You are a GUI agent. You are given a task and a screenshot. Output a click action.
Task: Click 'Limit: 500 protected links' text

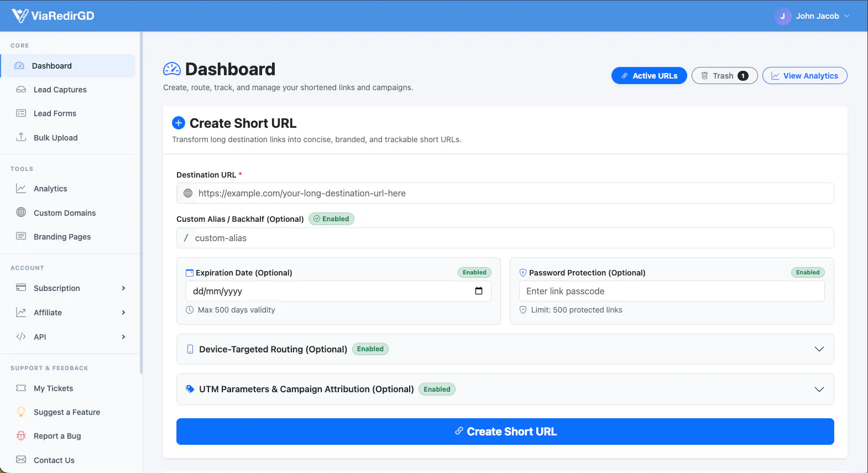[x=577, y=310]
